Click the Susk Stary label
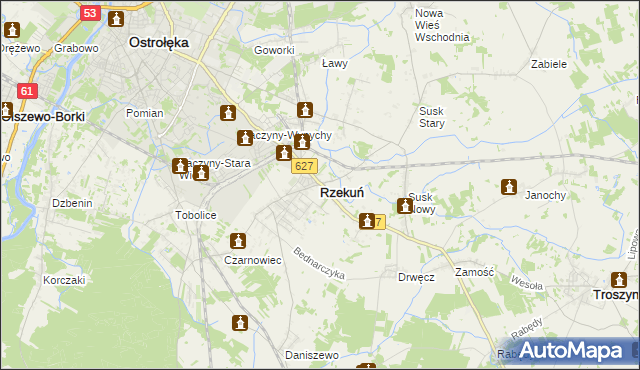Screen dimensions: 640x370 (432, 117)
